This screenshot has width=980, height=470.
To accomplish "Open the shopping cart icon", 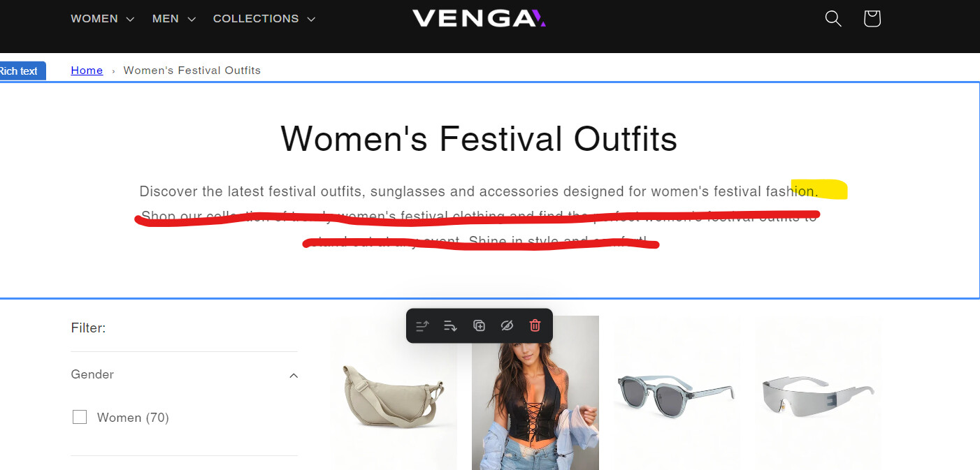I will pos(872,18).
